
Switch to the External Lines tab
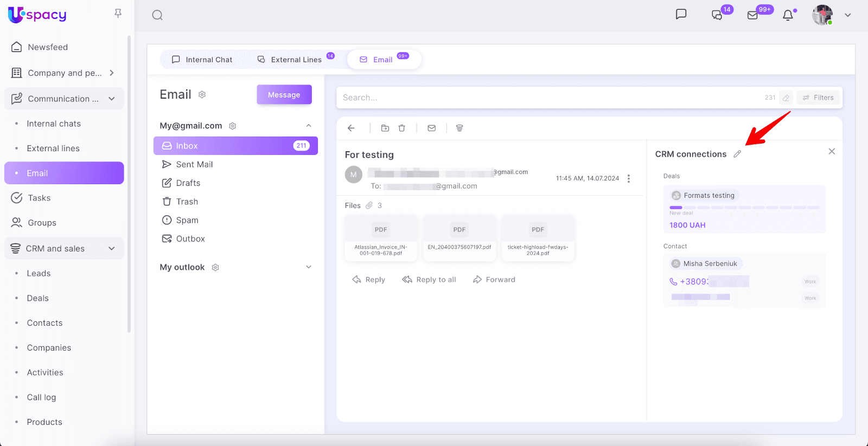coord(290,60)
